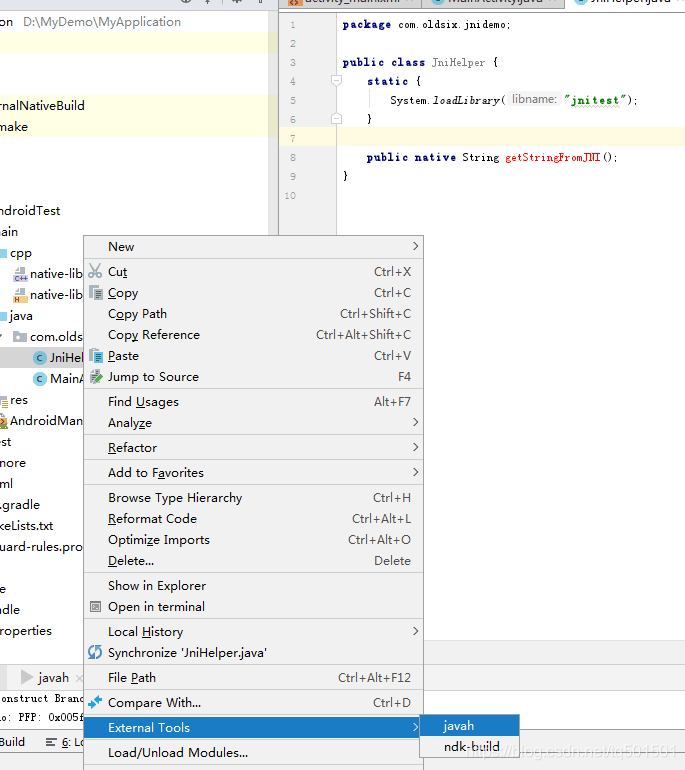The image size is (685, 770).
Task: Click keLists.txt file in project tree
Action: [27, 525]
